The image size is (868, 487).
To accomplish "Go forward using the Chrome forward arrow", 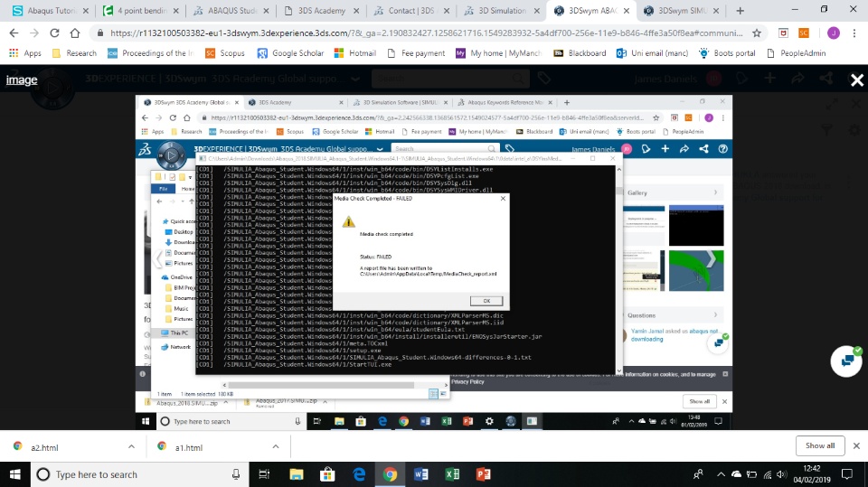I will pyautogui.click(x=34, y=33).
